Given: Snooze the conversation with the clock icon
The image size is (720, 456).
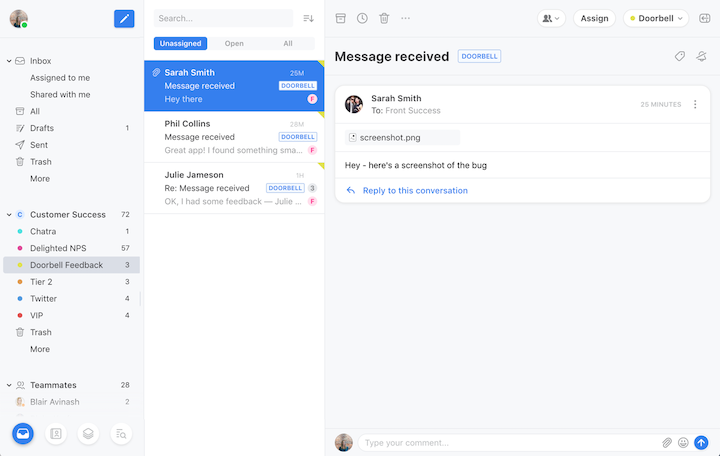Looking at the screenshot, I should 362,18.
